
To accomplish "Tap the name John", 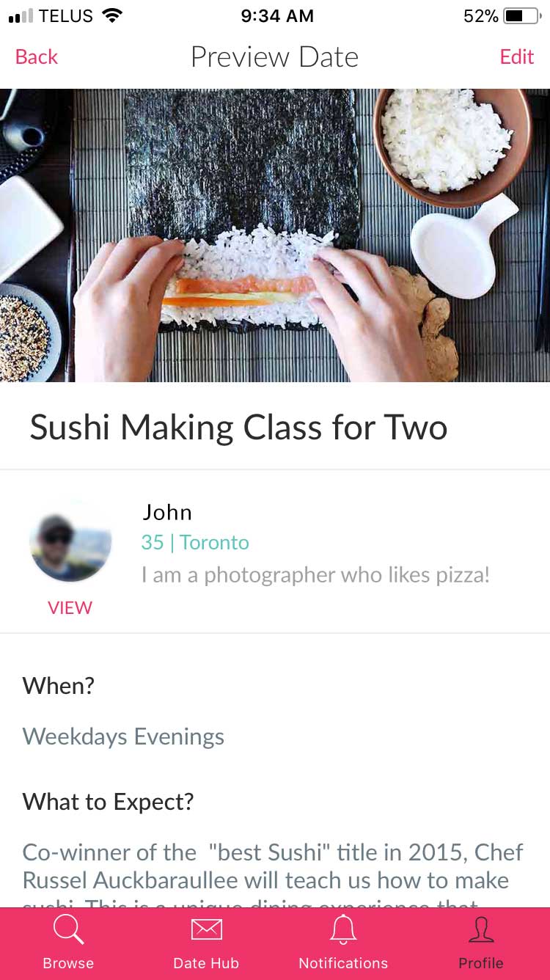I will [x=167, y=512].
